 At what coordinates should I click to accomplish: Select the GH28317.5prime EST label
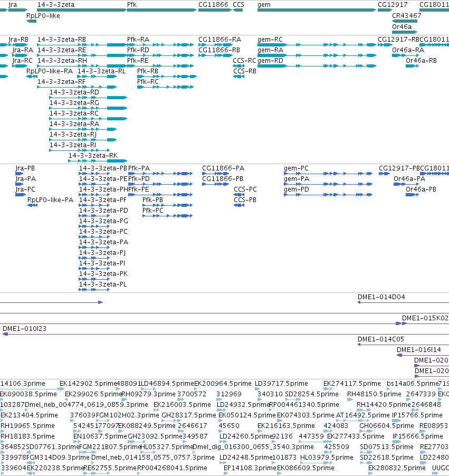click(189, 415)
